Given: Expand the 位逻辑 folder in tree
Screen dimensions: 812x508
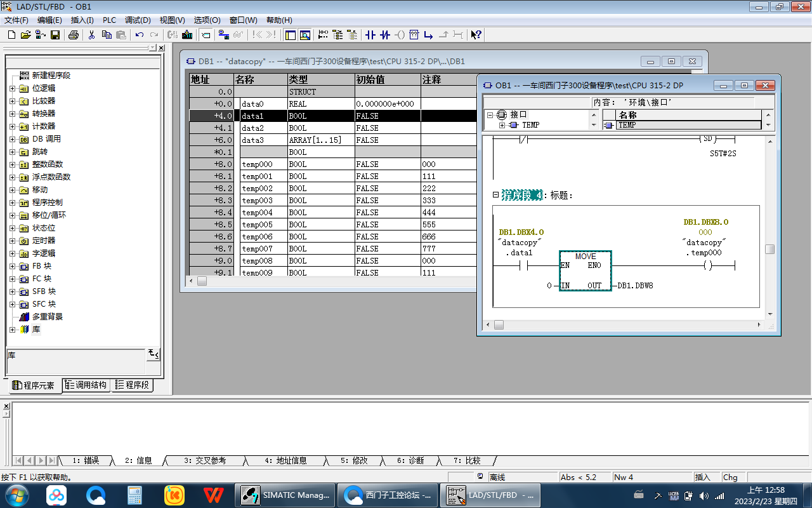Looking at the screenshot, I should click(12, 88).
